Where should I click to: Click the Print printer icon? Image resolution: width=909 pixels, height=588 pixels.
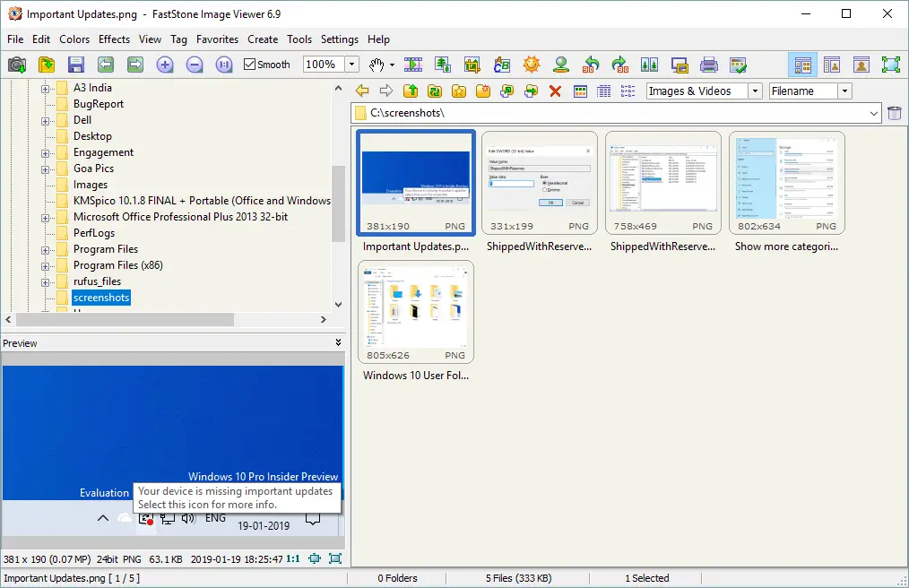coord(709,65)
